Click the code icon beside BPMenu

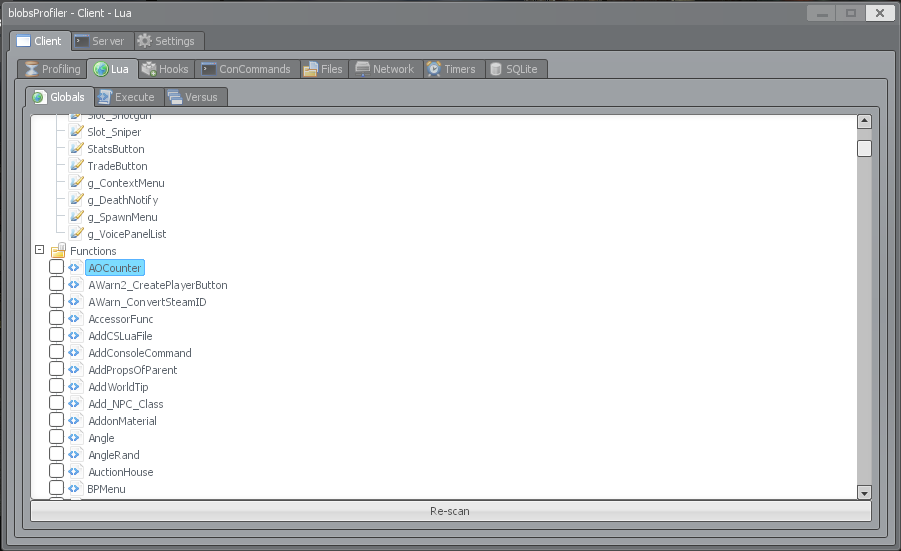75,489
